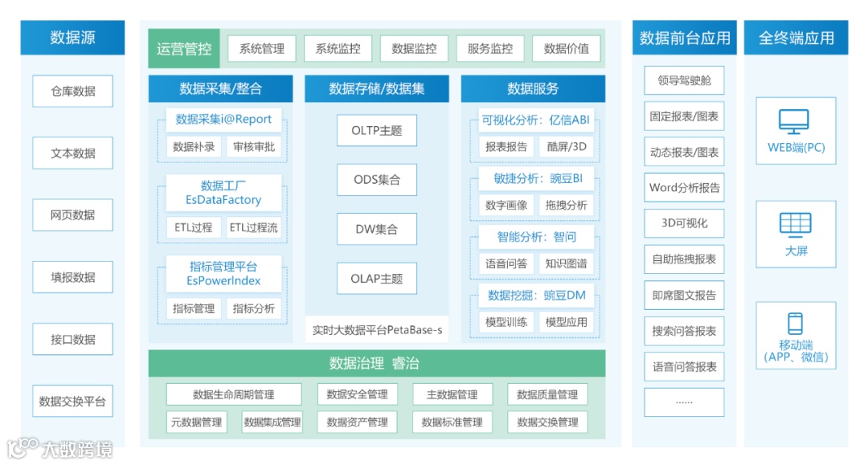The image size is (868, 465).
Task: Click the 数据安全管理 box
Action: click(357, 395)
